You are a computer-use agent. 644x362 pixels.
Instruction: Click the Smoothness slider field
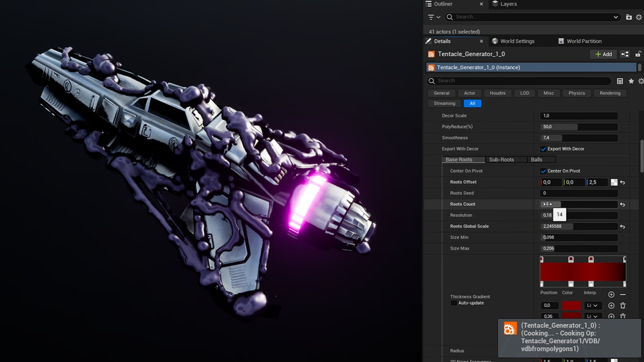(x=579, y=138)
